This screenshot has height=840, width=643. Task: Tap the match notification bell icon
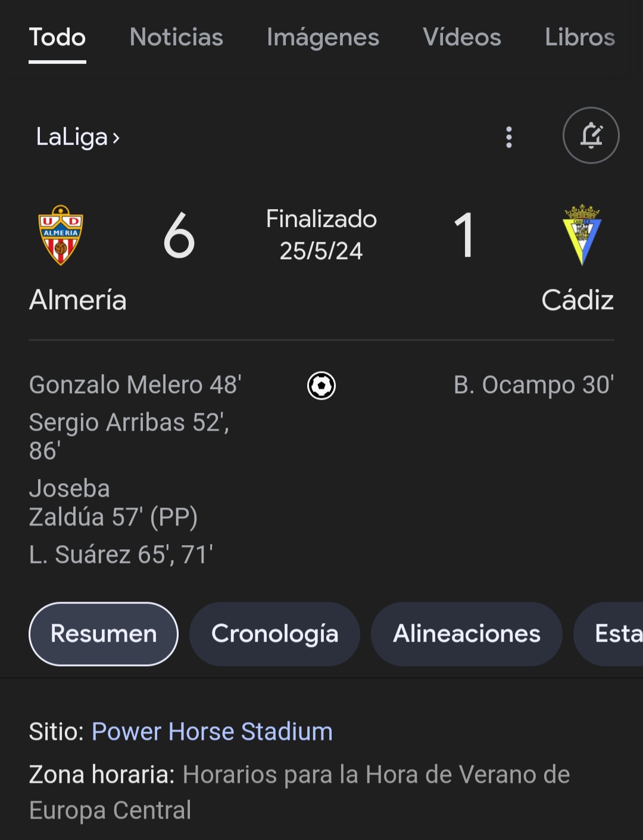(591, 135)
